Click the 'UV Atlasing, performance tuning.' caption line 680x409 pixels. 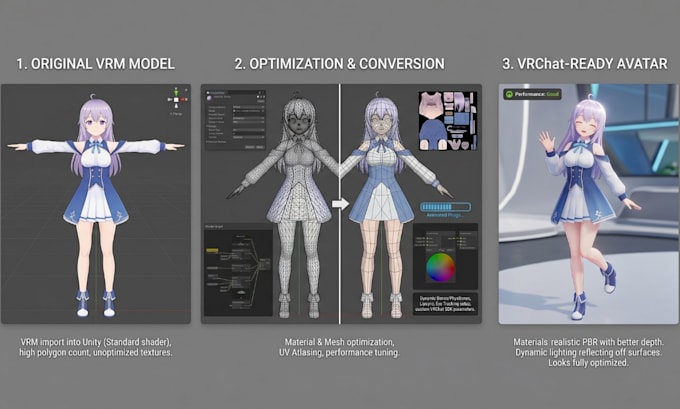click(339, 353)
